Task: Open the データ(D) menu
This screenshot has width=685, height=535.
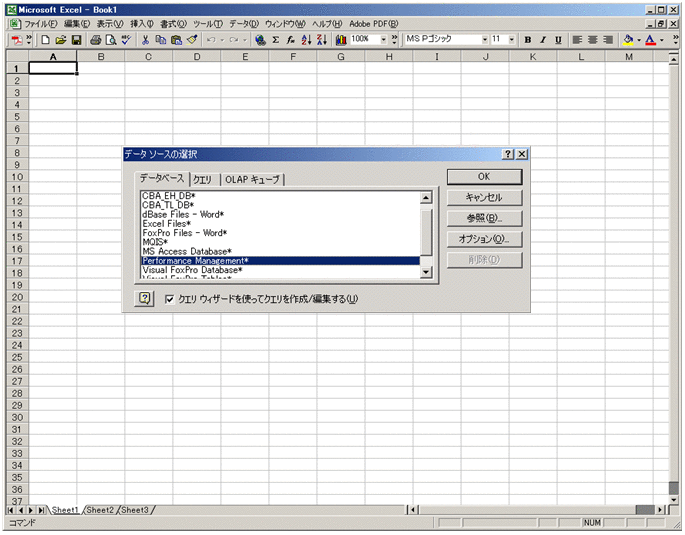Action: tap(242, 23)
